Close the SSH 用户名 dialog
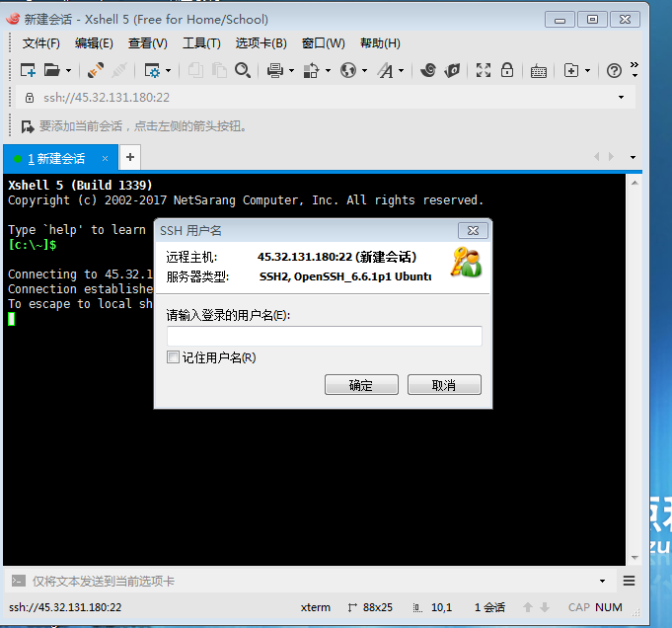672x628 pixels. click(473, 231)
